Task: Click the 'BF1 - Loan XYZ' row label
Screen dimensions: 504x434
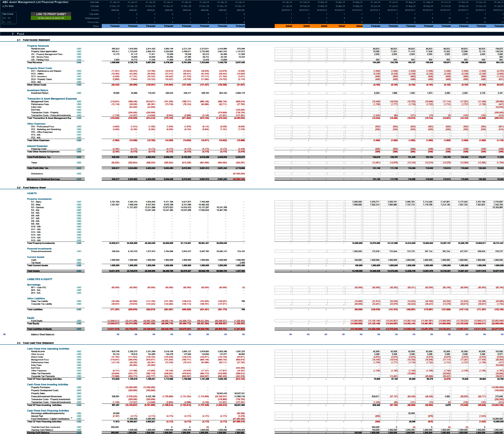Action: pyautogui.click(x=39, y=287)
